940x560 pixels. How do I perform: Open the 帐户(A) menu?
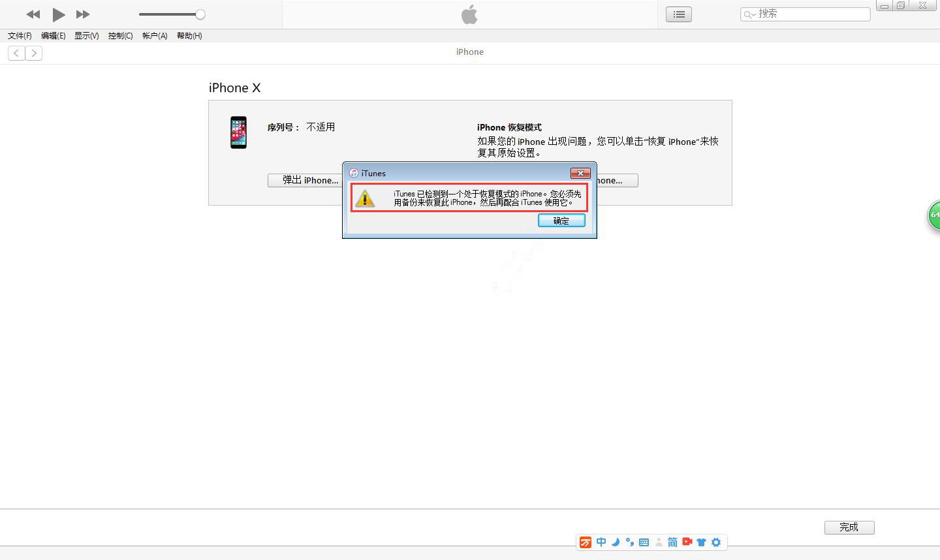pyautogui.click(x=155, y=36)
